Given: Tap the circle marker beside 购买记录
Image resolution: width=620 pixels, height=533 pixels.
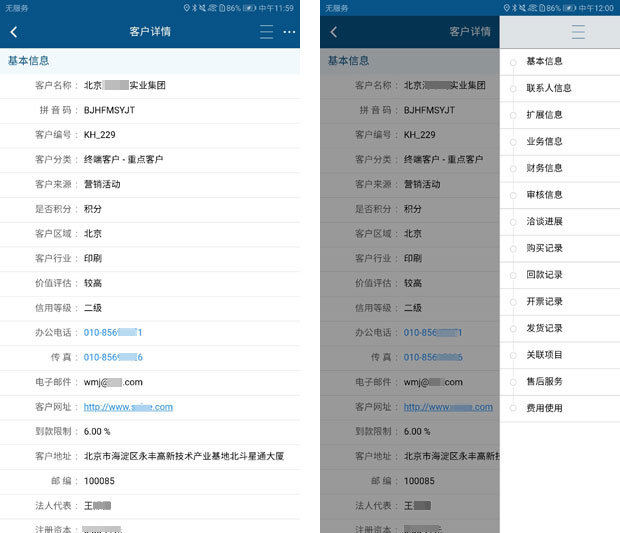Looking at the screenshot, I should point(513,249).
